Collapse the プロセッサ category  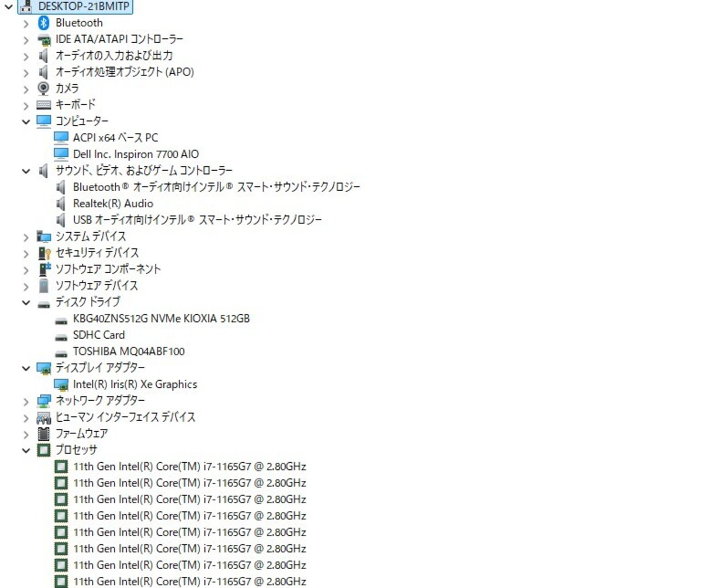(25, 450)
